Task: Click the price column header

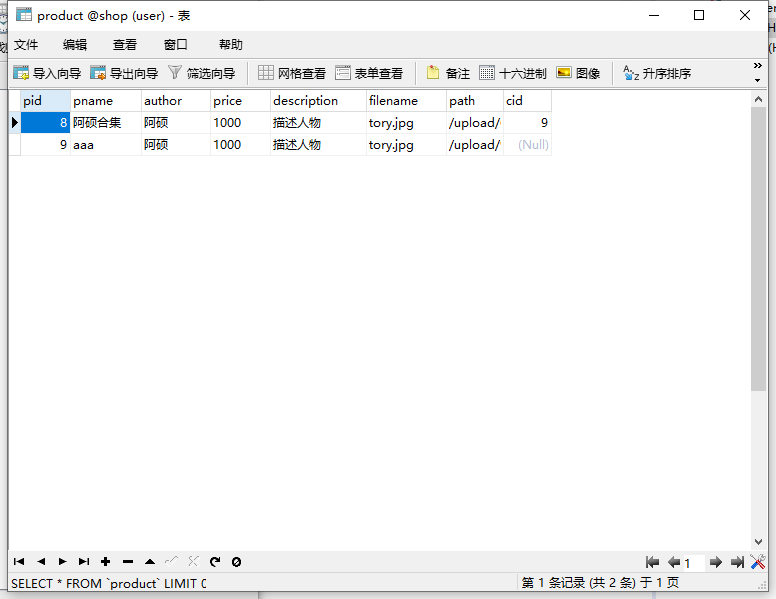Action: 241,100
